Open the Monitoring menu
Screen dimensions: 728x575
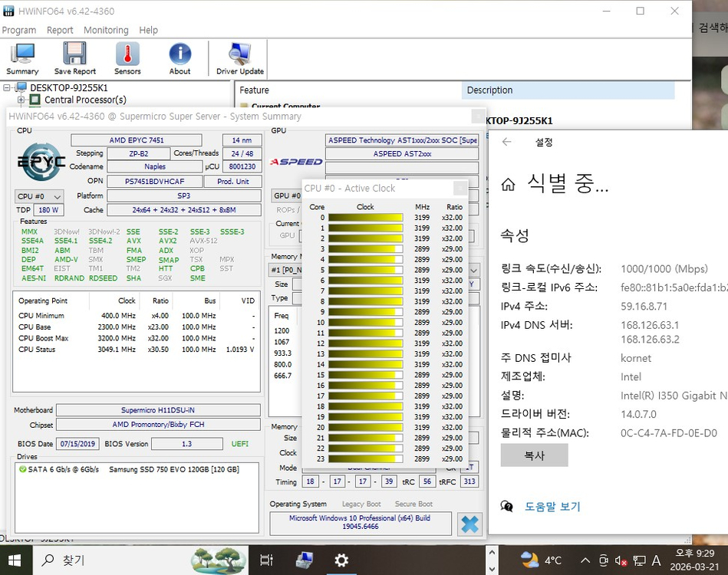(106, 30)
